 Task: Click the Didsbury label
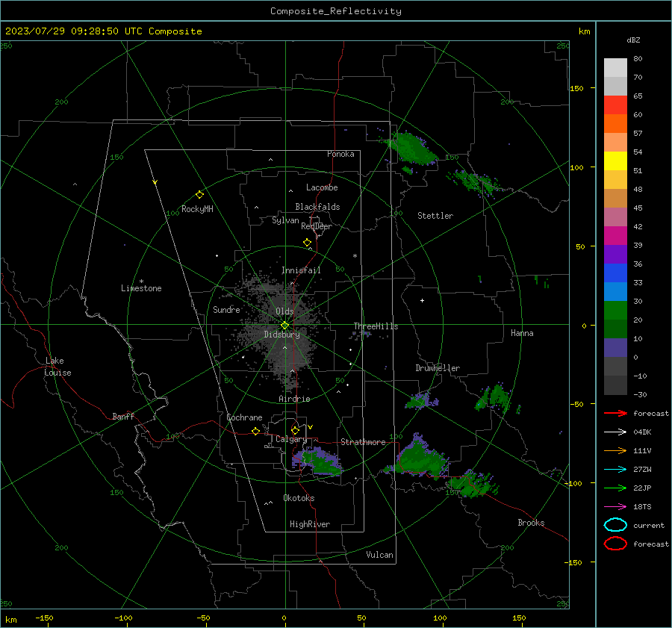(282, 335)
